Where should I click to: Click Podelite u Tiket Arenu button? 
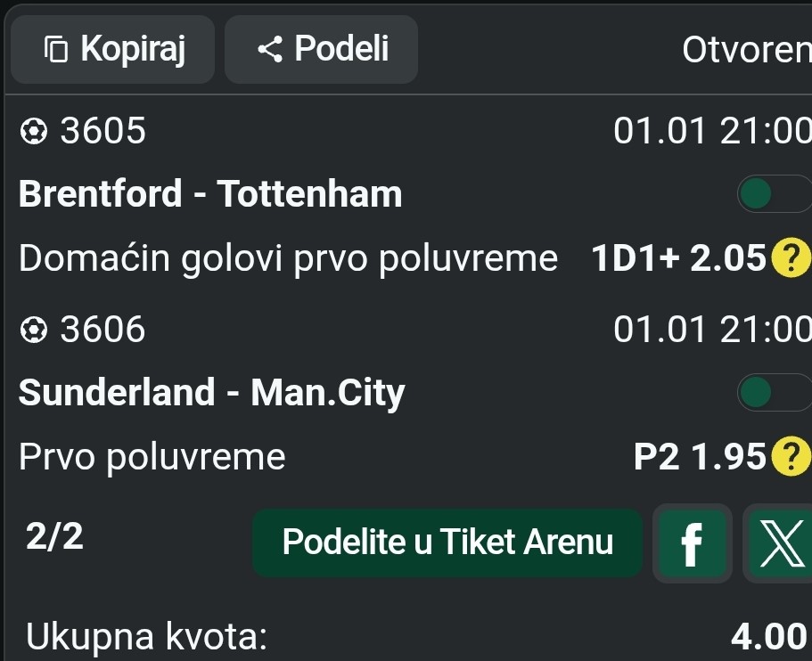447,542
